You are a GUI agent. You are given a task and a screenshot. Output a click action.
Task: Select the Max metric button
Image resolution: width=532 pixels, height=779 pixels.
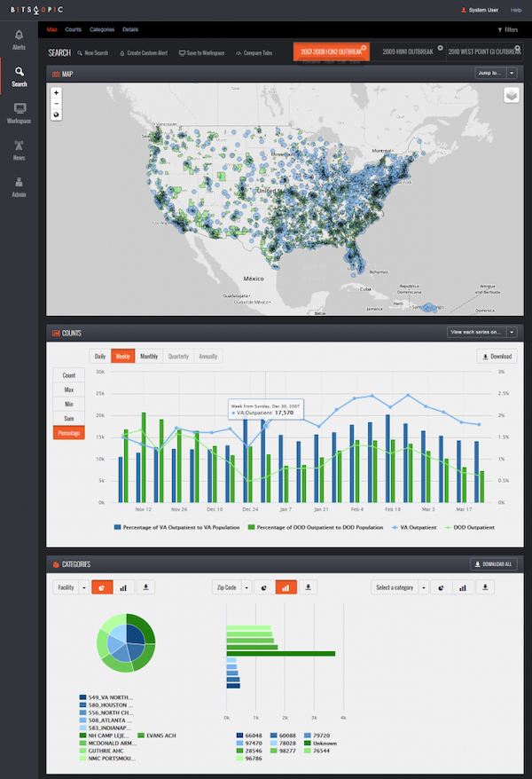click(69, 389)
